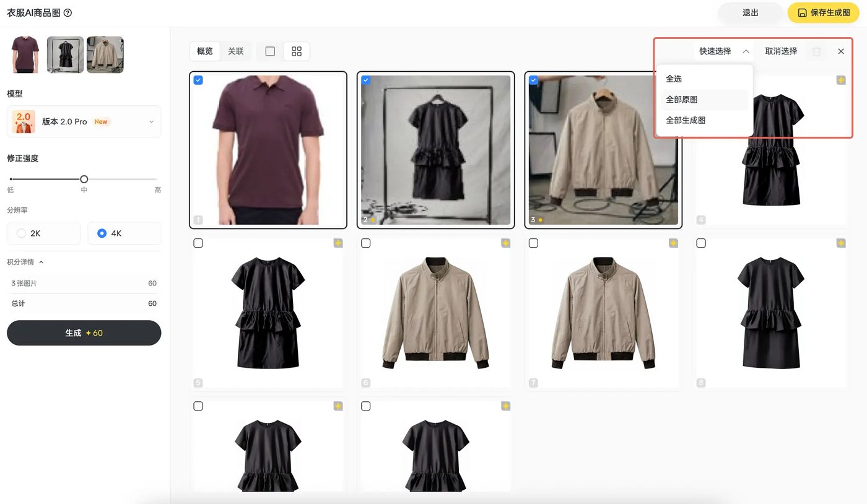Check the checkbox on image 6 jacket
This screenshot has height=504, width=867.
366,243
